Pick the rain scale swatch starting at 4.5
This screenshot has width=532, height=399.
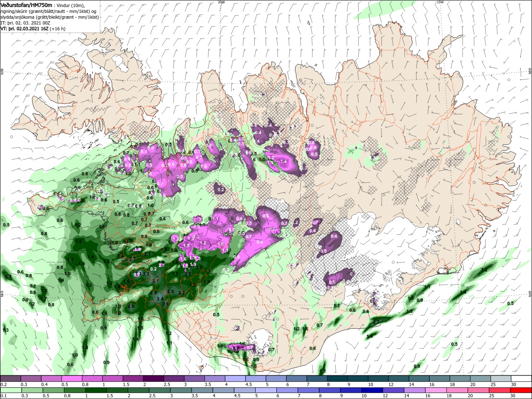pyautogui.click(x=244, y=390)
